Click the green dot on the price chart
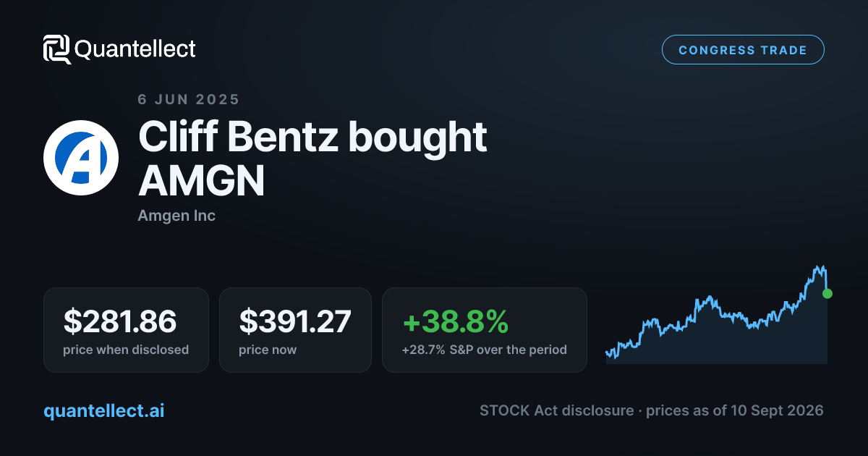 tap(827, 294)
